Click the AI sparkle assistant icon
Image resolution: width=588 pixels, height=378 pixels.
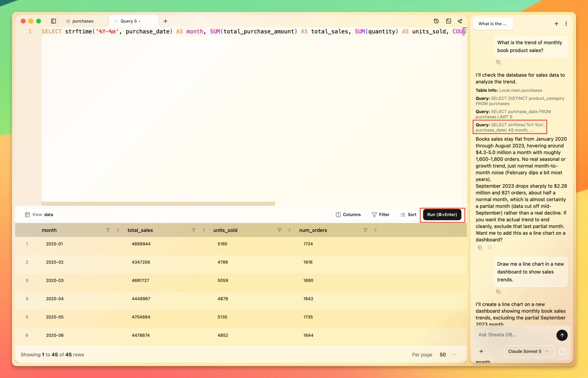tap(460, 21)
